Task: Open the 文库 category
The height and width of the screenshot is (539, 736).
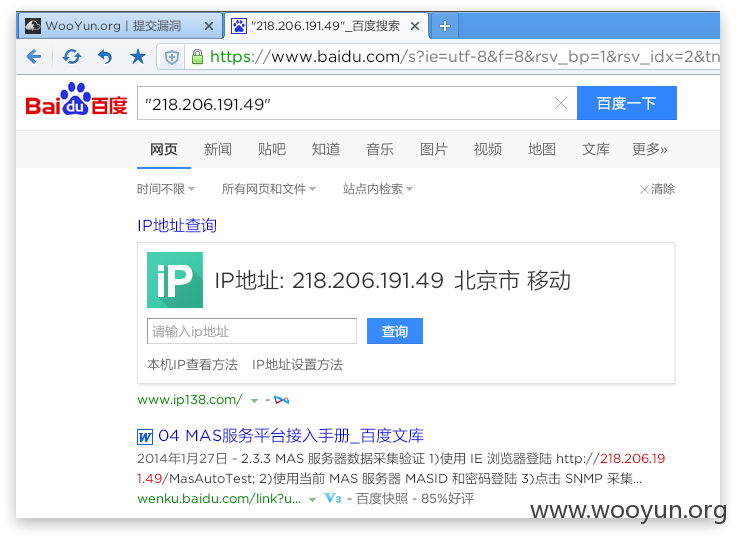Action: 596,149
